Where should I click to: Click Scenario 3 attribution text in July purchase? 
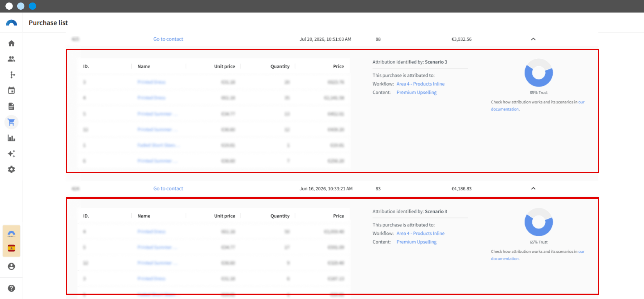(436, 62)
